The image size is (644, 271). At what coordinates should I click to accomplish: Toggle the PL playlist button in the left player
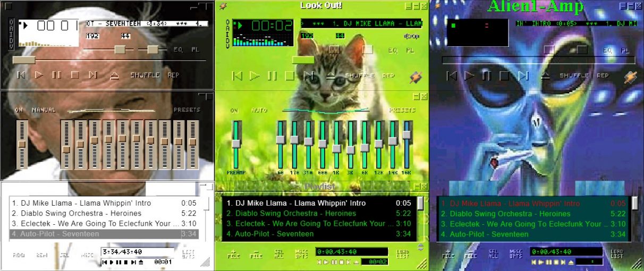196,49
